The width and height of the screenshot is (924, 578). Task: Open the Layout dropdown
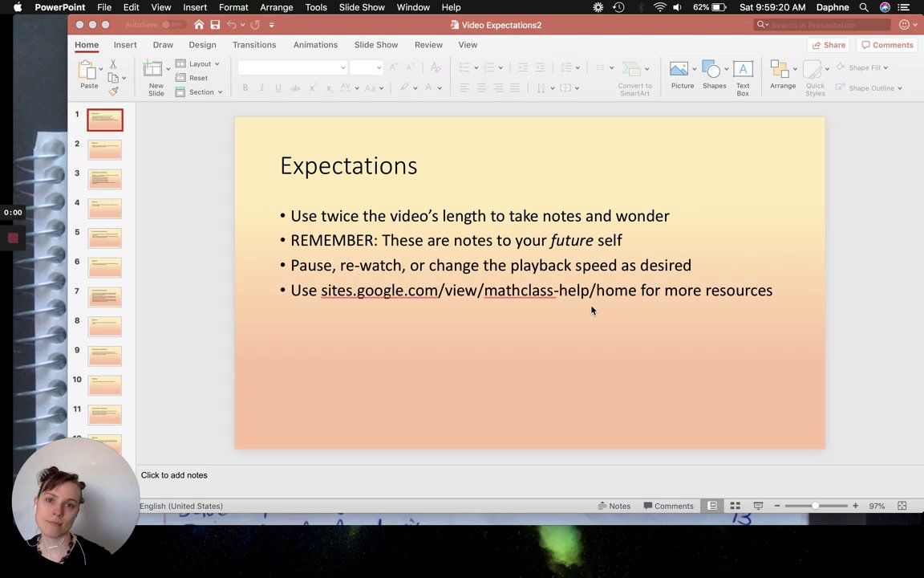click(x=198, y=63)
